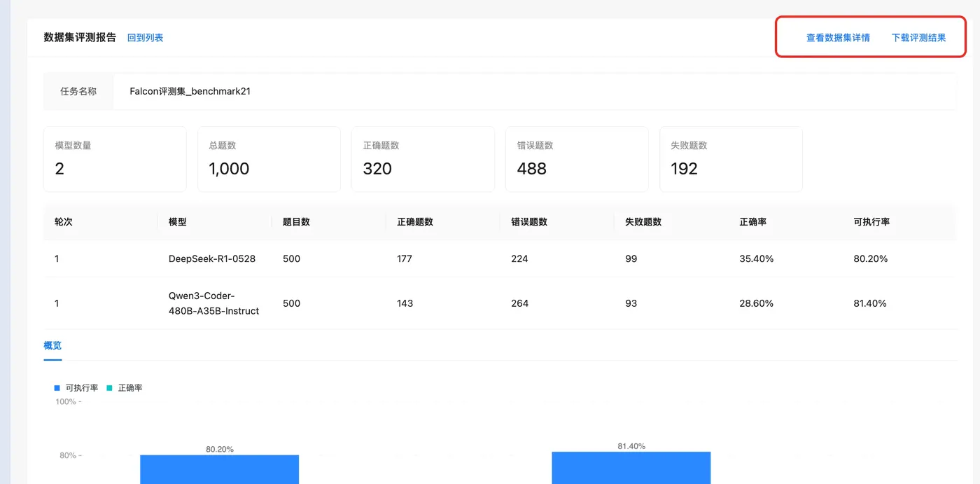Screen dimensions: 980x484
Task: Click the 500 cell in Qwen3-Coder row
Action: coord(292,303)
